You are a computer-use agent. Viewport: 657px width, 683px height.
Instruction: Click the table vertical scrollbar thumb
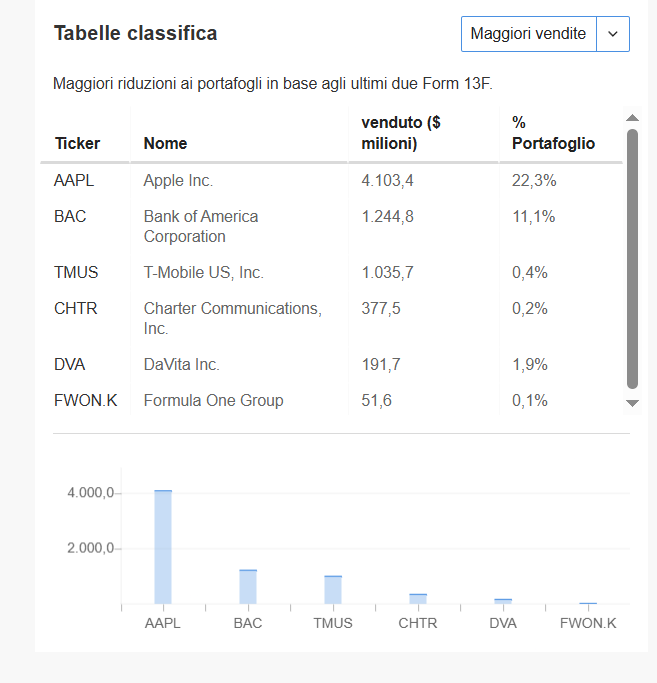pos(632,259)
